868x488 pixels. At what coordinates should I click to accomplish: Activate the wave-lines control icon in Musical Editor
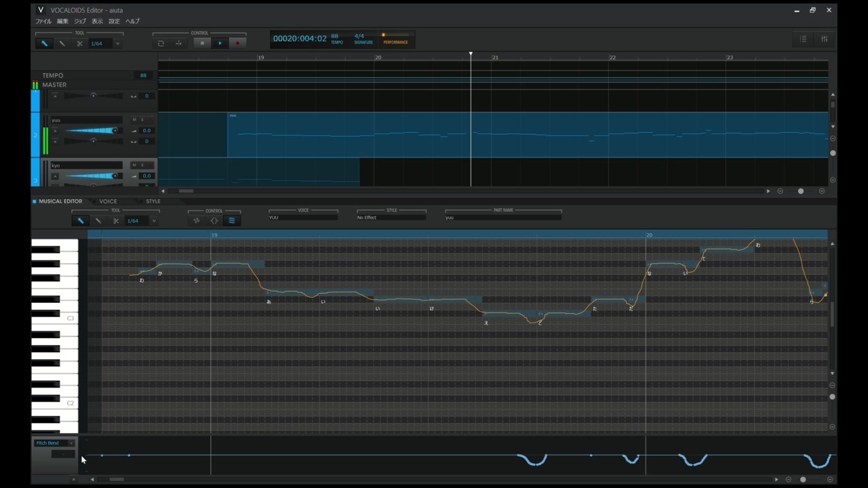point(232,220)
